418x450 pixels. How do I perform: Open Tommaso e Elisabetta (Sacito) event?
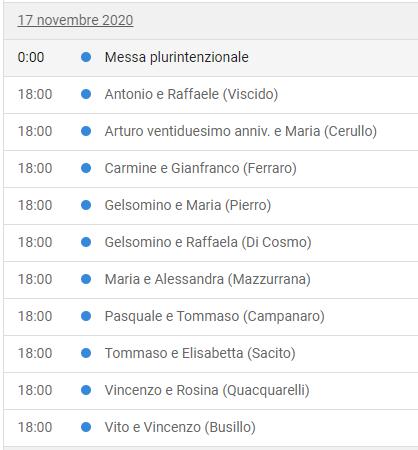pyautogui.click(x=200, y=353)
